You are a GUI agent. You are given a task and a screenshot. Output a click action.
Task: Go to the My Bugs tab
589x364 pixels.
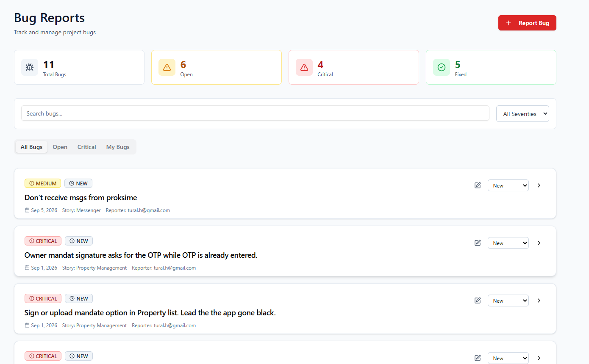[118, 147]
